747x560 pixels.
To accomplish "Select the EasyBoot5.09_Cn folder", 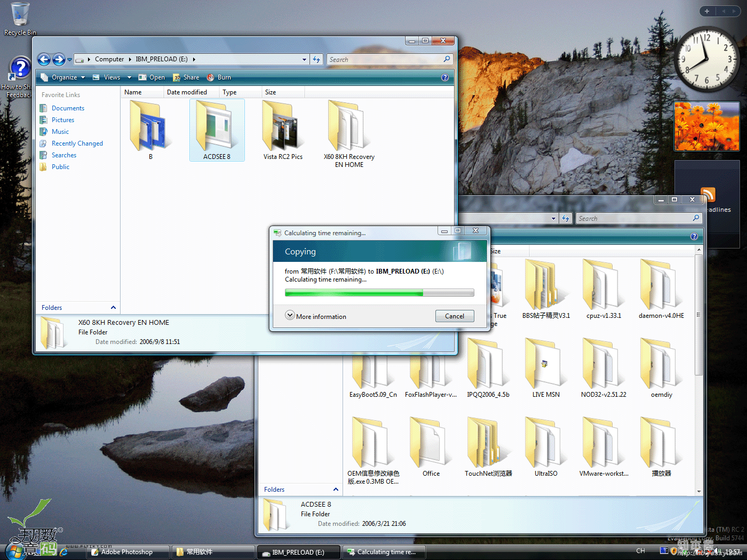I will pyautogui.click(x=373, y=373).
